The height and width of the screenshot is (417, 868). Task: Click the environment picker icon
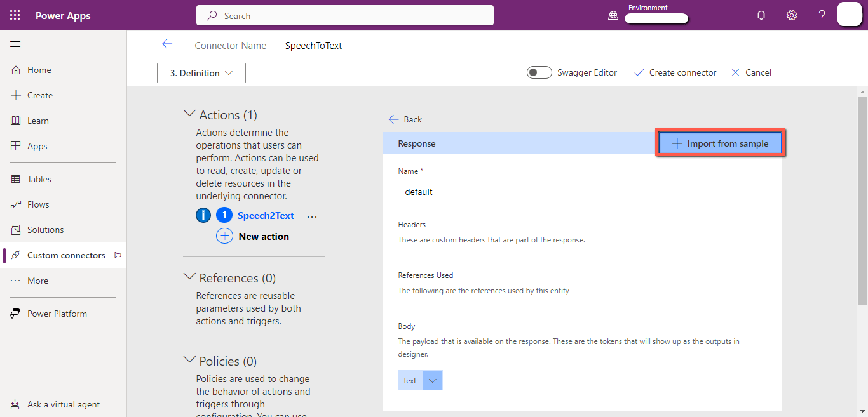[x=613, y=15]
